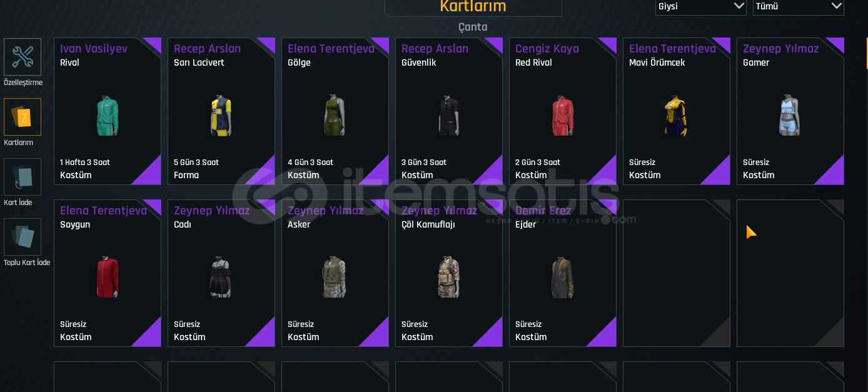Image resolution: width=868 pixels, height=392 pixels.
Task: Click the Ejder jacket image
Action: point(562,277)
